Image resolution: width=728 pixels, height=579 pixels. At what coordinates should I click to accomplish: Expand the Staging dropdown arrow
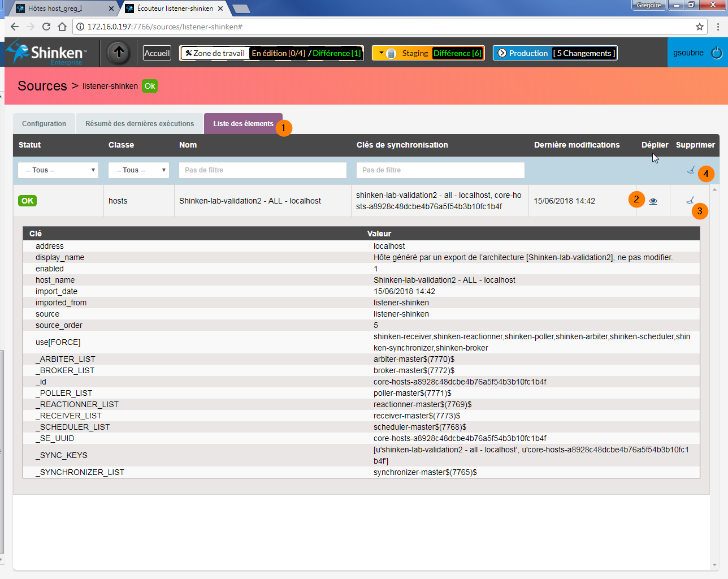(382, 53)
